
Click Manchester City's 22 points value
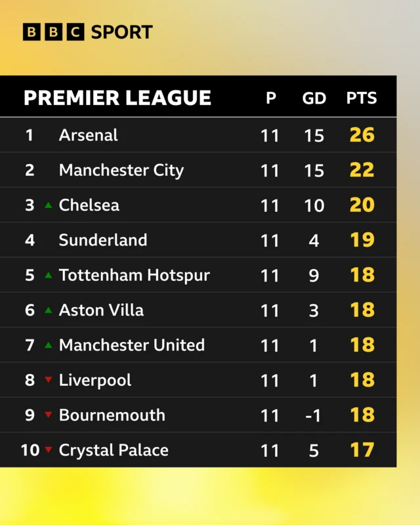tap(362, 170)
